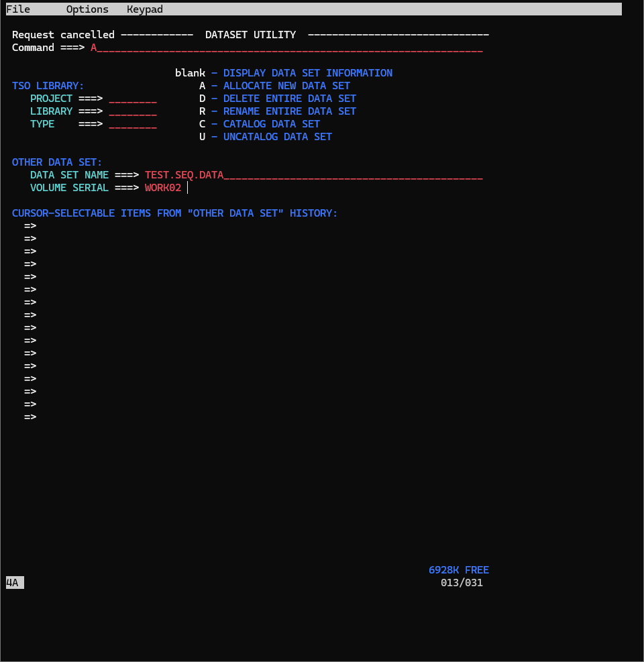Image resolution: width=644 pixels, height=662 pixels.
Task: Click the 'OTHER DATA SET:' heading
Action: pos(57,162)
